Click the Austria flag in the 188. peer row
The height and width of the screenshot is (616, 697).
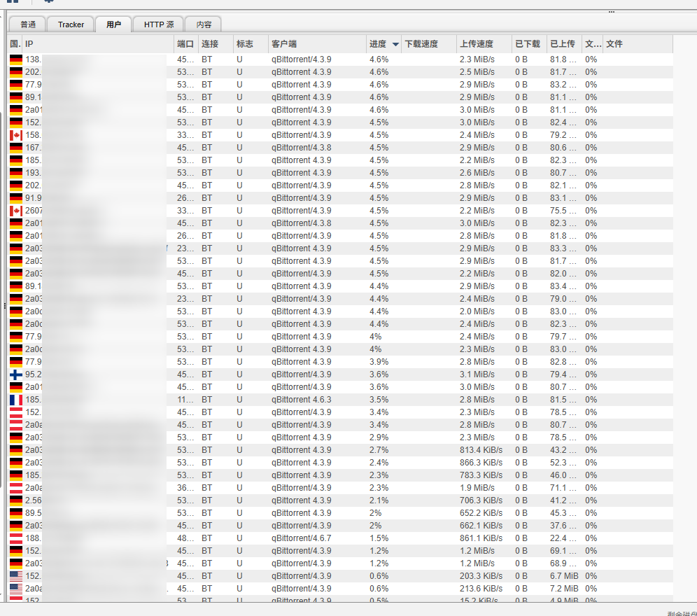point(15,538)
